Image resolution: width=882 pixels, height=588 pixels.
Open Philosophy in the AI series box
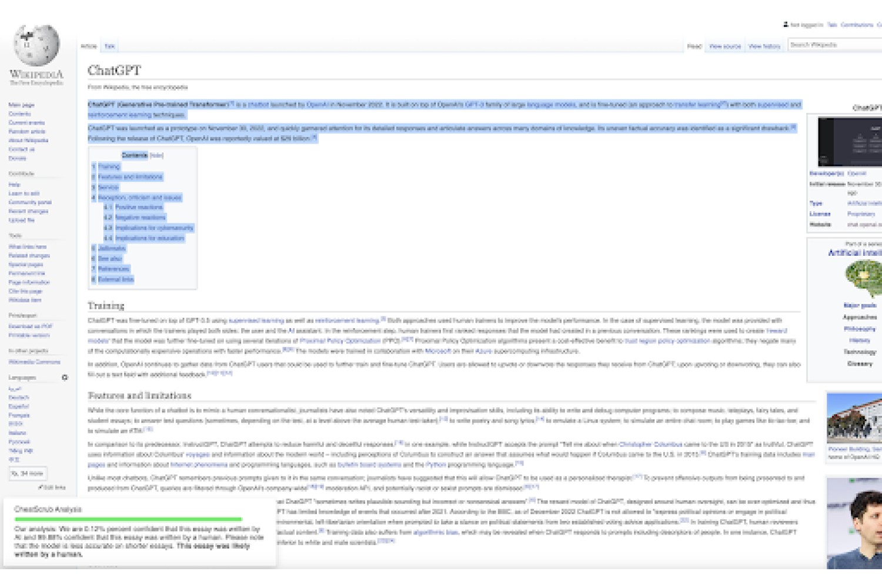(x=860, y=329)
